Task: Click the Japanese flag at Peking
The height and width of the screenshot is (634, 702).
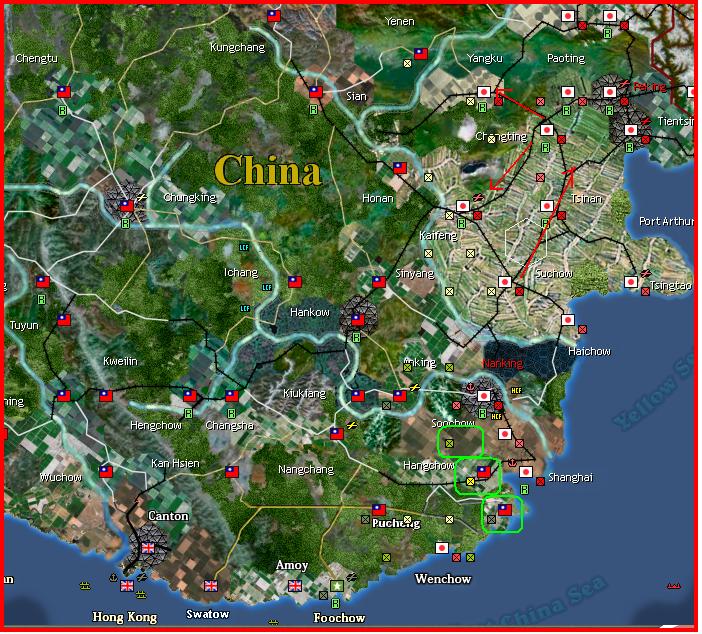Action: coord(610,92)
